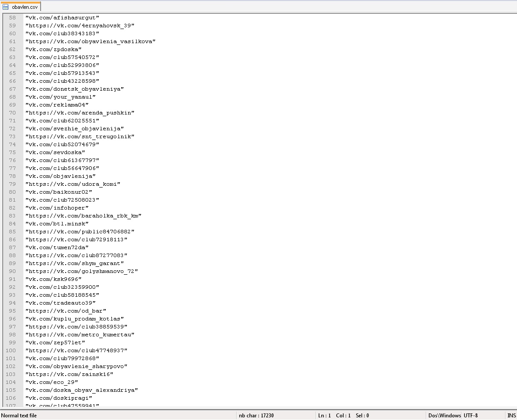The width and height of the screenshot is (517, 420).
Task: Click line "vk.com/reklama04"
Action: tap(57, 105)
